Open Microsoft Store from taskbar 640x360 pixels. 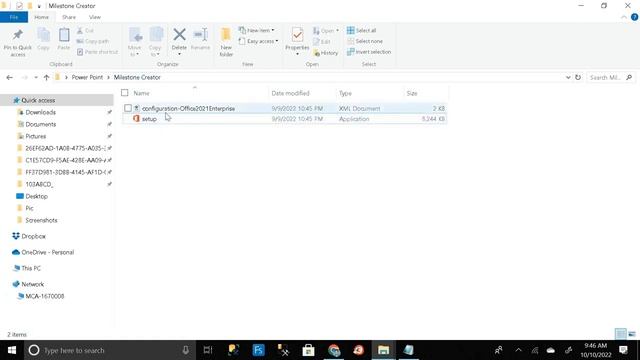click(x=308, y=350)
